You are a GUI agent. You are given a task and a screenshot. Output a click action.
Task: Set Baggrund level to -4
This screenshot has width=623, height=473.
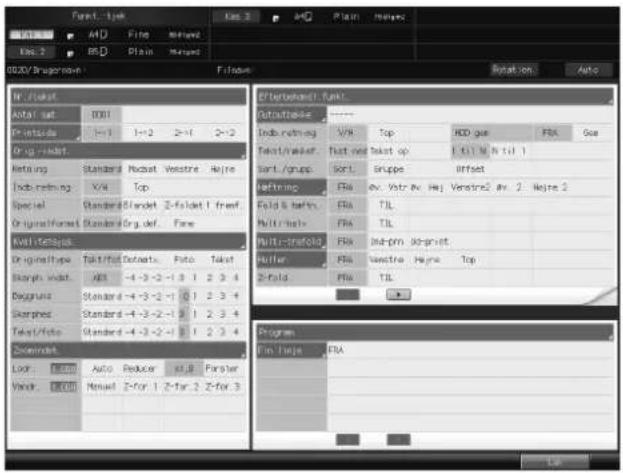tap(129, 296)
